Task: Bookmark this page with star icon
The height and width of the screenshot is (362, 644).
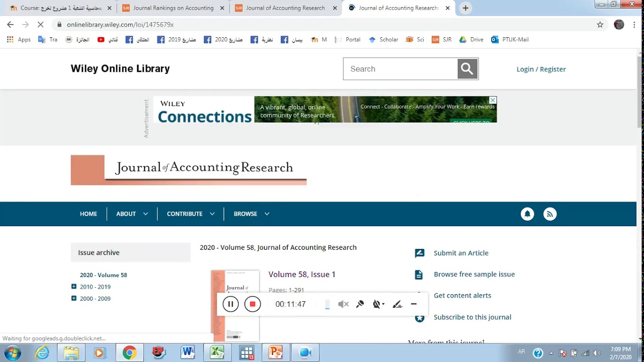Action: tap(600, 24)
